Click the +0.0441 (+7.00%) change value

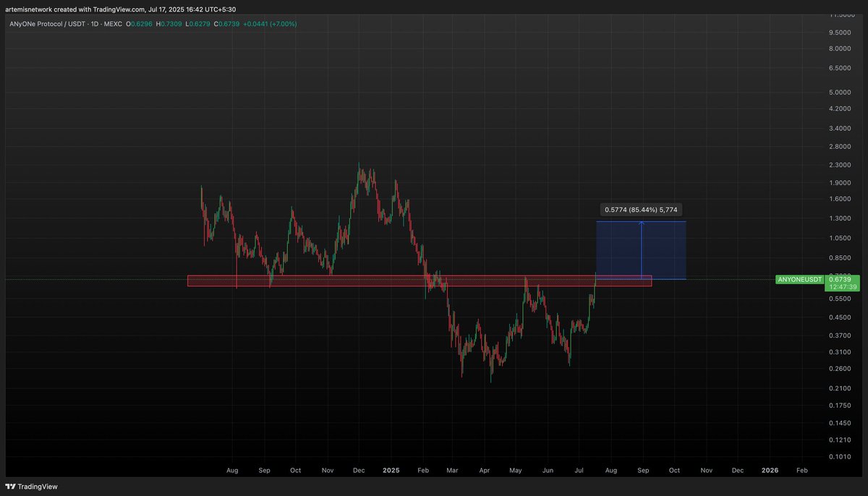coord(268,24)
